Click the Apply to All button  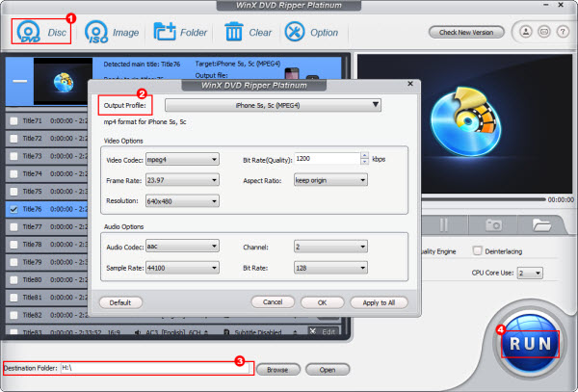pos(379,302)
